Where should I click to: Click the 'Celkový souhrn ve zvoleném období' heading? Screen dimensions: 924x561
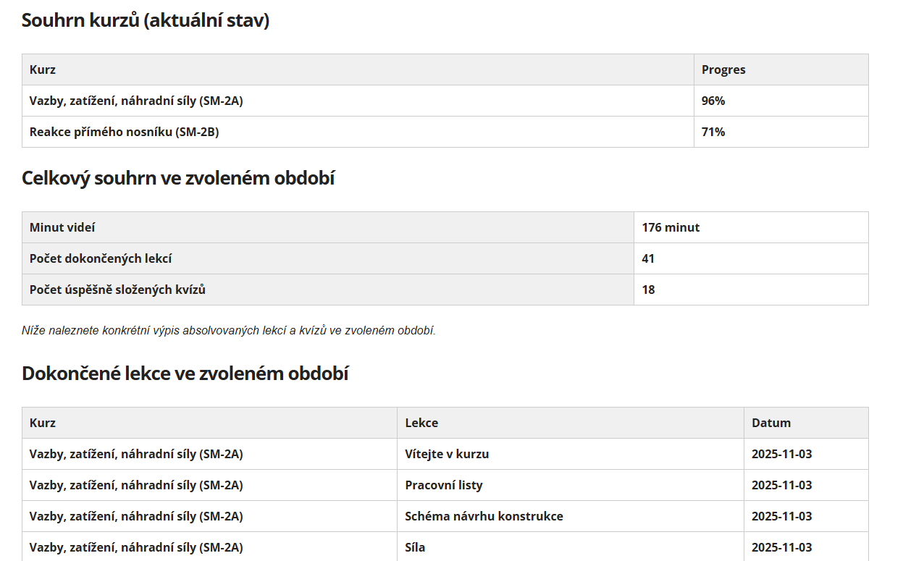[178, 178]
